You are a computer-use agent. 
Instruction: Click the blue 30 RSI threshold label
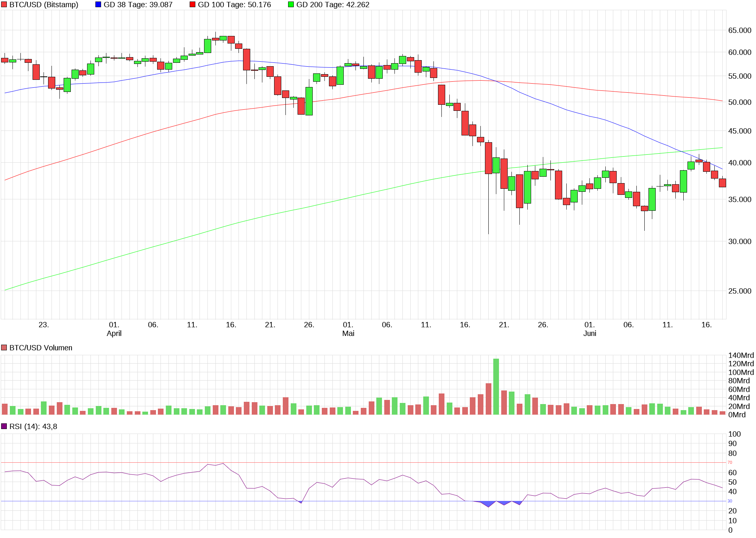(730, 501)
